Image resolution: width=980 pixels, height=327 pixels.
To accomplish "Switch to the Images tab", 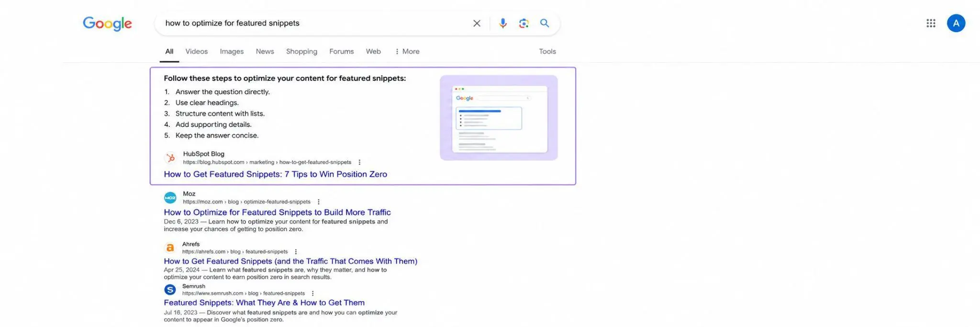I will [x=232, y=51].
